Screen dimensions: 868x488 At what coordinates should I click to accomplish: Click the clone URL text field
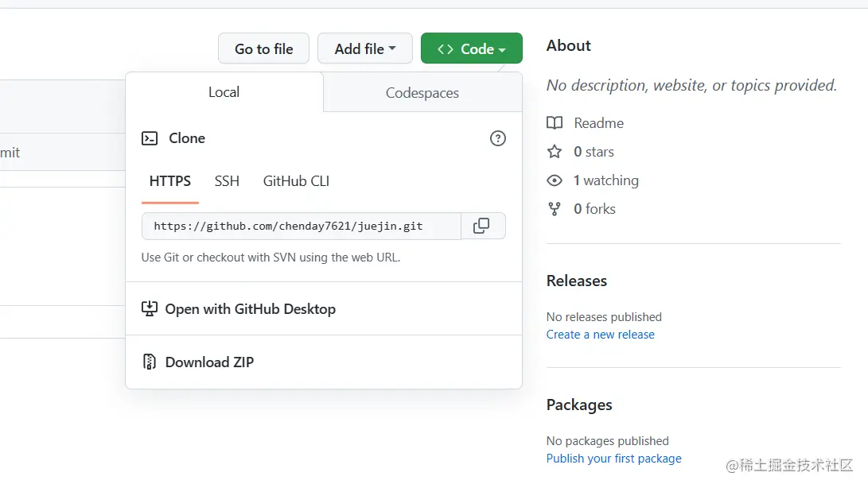tap(301, 226)
